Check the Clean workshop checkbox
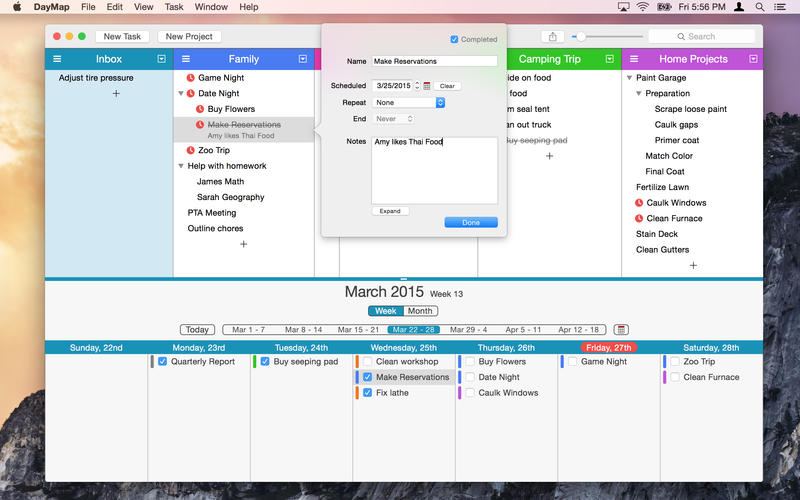 click(367, 361)
